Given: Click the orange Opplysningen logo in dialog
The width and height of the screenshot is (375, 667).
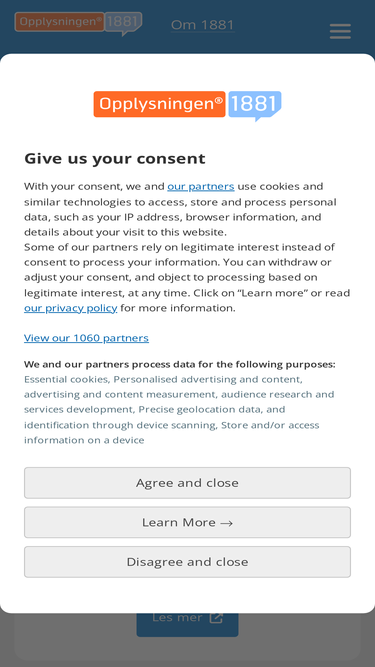Looking at the screenshot, I should click(159, 104).
